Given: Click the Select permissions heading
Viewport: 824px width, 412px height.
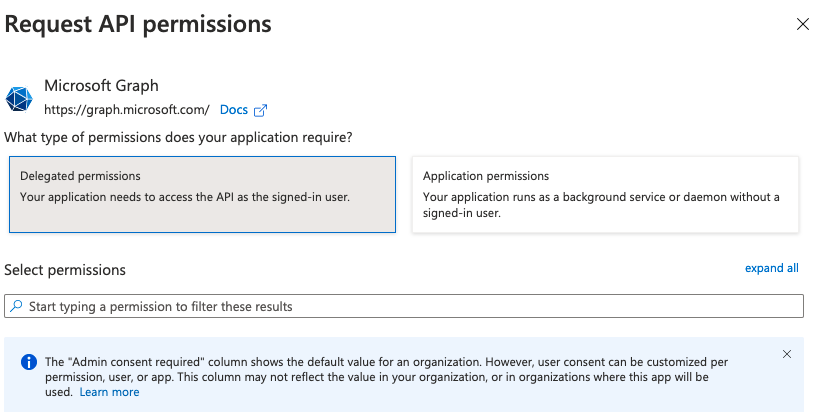Looking at the screenshot, I should 65,270.
